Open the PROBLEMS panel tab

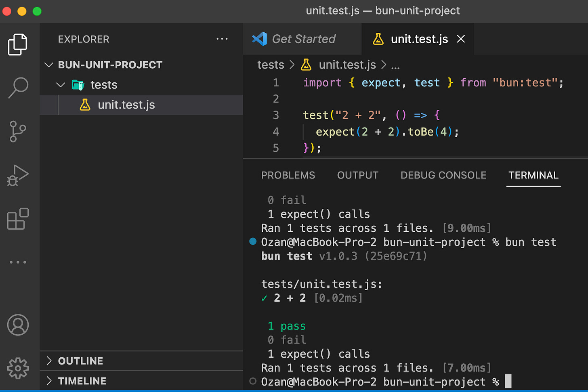tap(288, 175)
